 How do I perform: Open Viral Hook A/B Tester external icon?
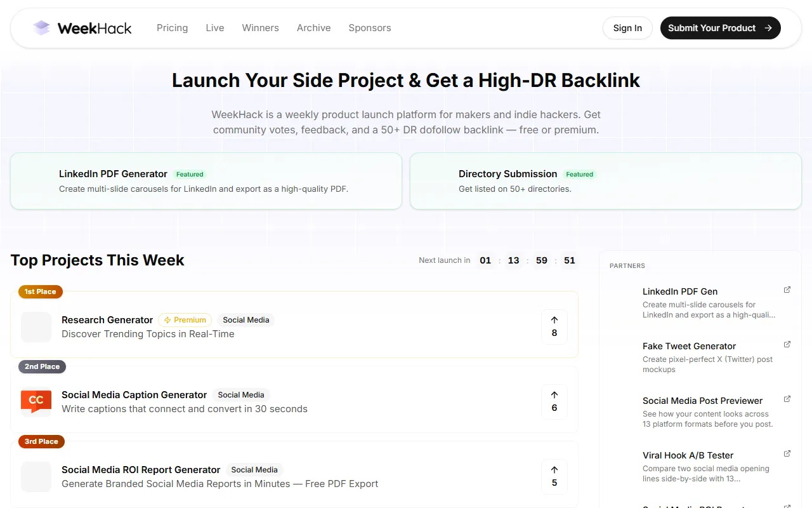(787, 454)
